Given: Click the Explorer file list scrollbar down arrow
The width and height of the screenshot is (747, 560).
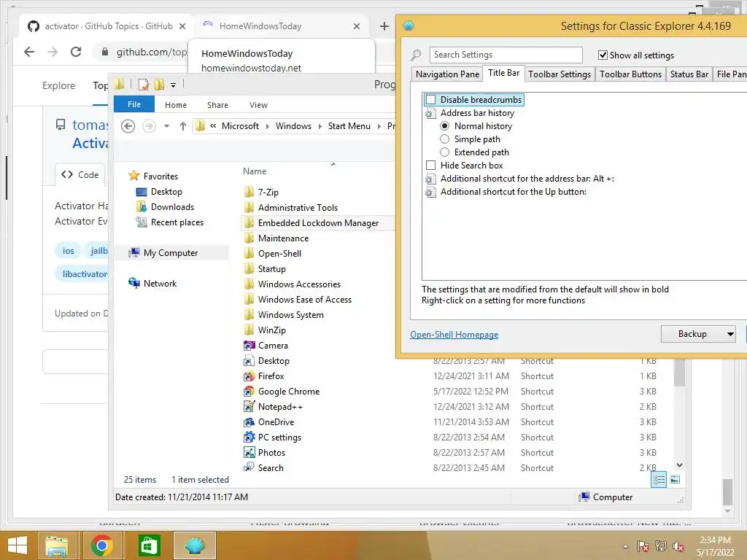Looking at the screenshot, I should pos(679,465).
